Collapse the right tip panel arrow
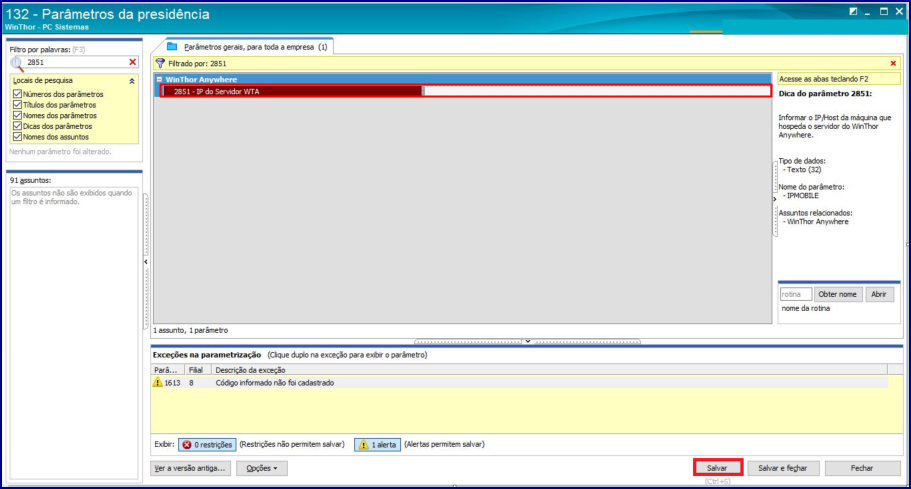911x489 pixels. 774,199
